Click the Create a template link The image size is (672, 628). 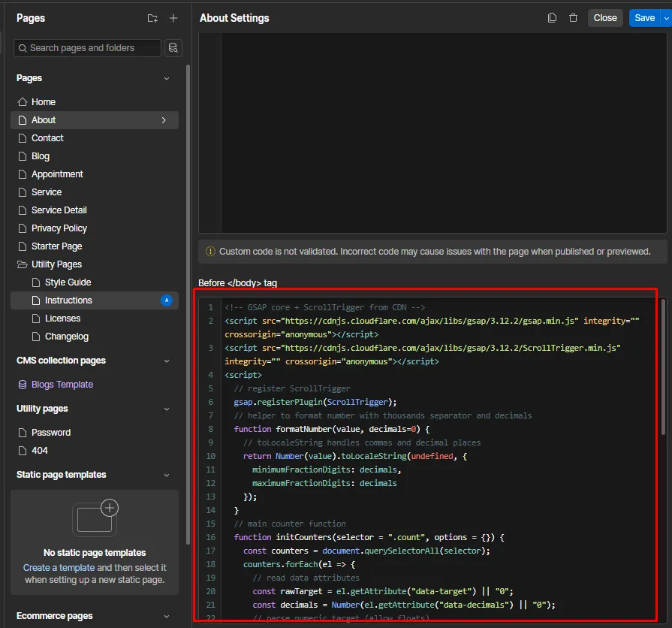click(59, 568)
